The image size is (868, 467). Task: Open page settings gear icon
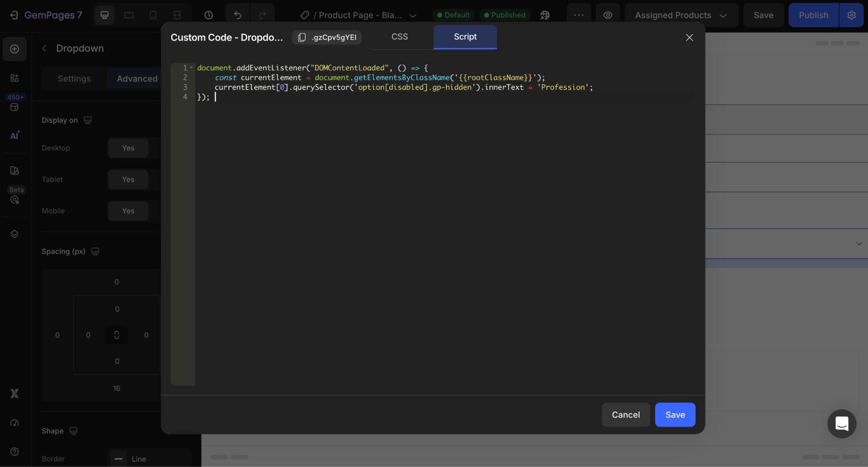(x=851, y=15)
